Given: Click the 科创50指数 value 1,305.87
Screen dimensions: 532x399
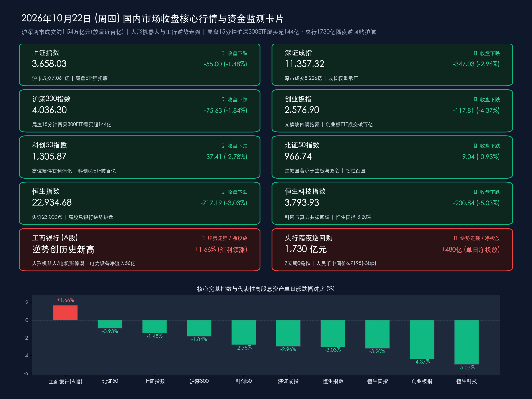Looking at the screenshot, I should pos(49,156).
